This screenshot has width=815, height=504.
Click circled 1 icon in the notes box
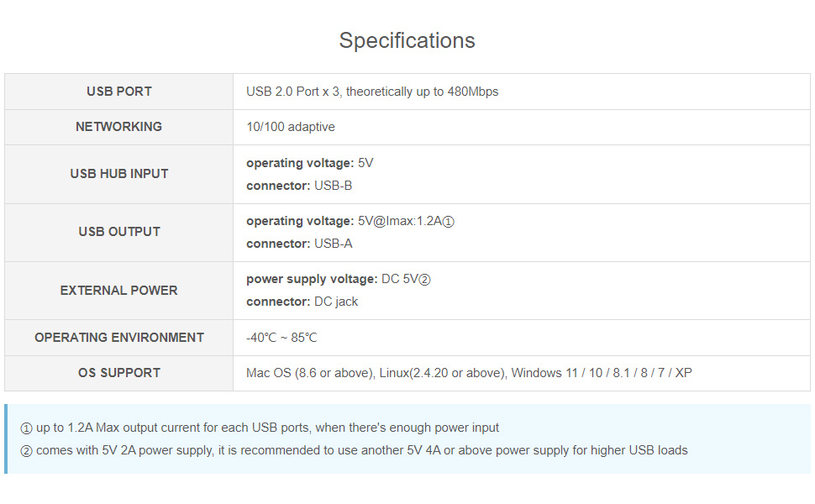(x=26, y=428)
